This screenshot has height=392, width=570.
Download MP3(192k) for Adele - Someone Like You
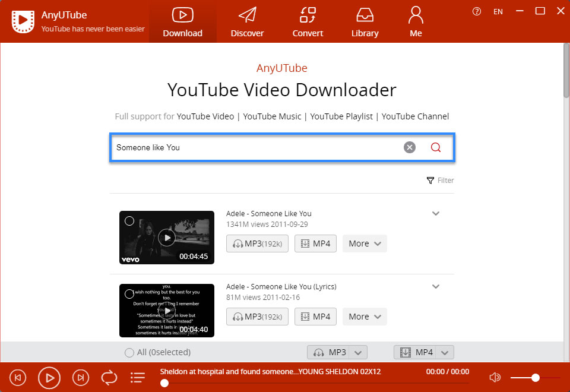point(257,244)
